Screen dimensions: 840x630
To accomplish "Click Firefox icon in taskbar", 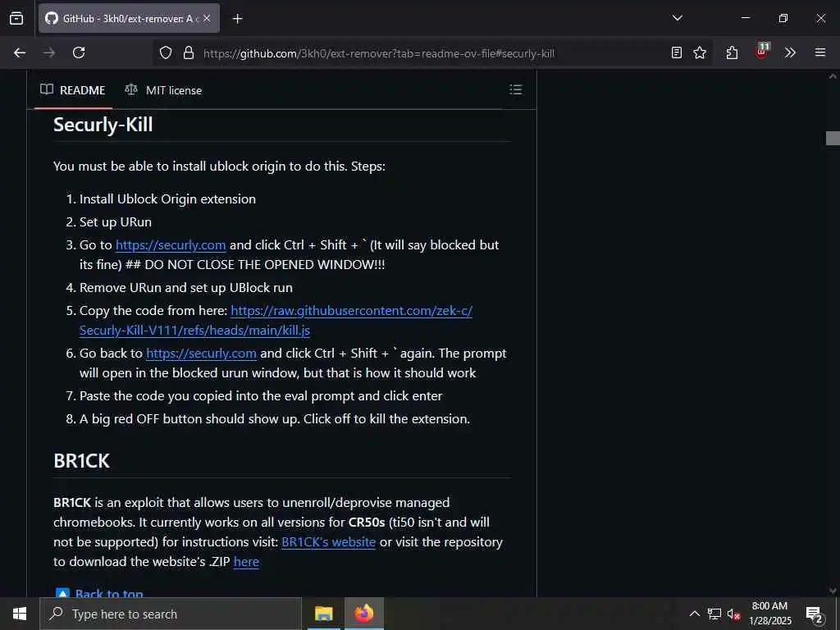I will [x=363, y=614].
